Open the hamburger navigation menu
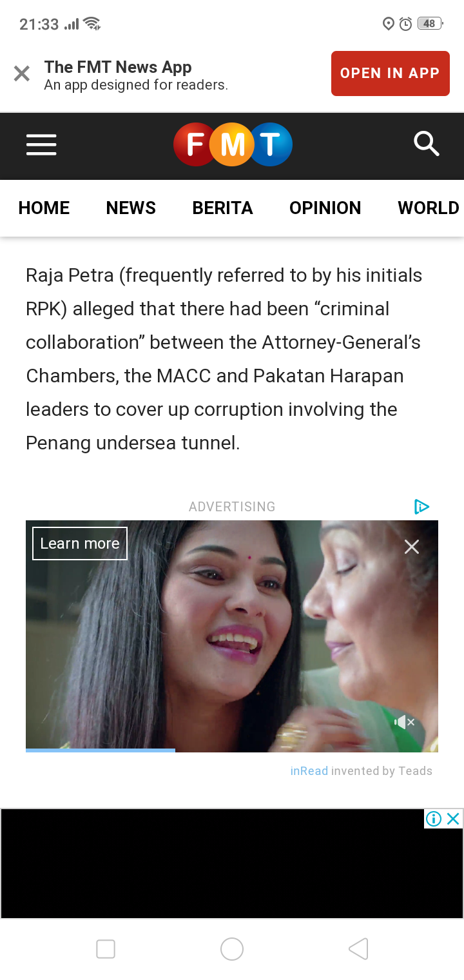Screen dimensions: 464x980 point(41,145)
